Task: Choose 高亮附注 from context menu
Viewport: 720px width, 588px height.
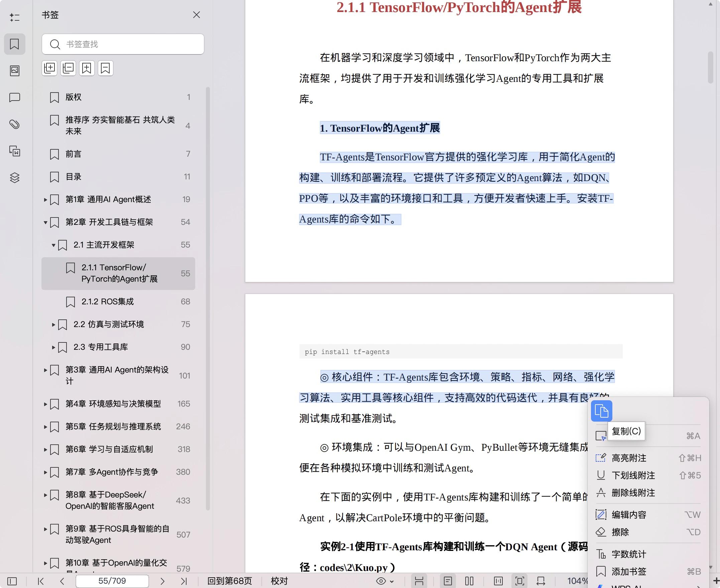Action: click(648, 458)
